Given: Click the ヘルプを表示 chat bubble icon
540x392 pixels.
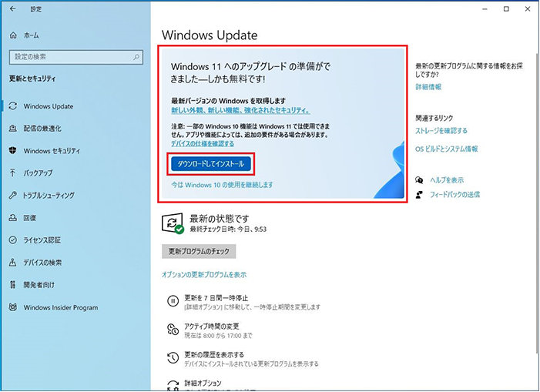Looking at the screenshot, I should point(419,180).
